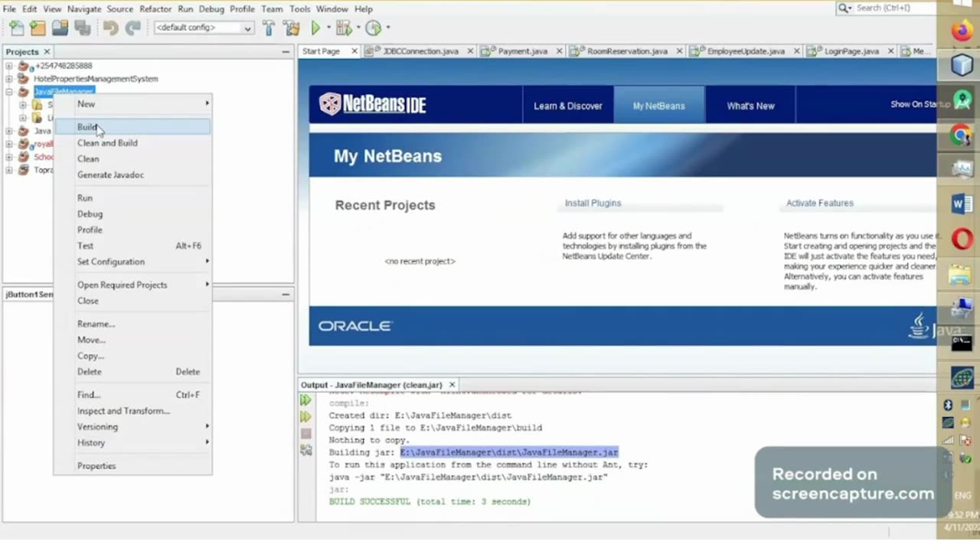Click the HotelPropertiesManagementSystem project name
The width and height of the screenshot is (980, 551).
point(96,79)
